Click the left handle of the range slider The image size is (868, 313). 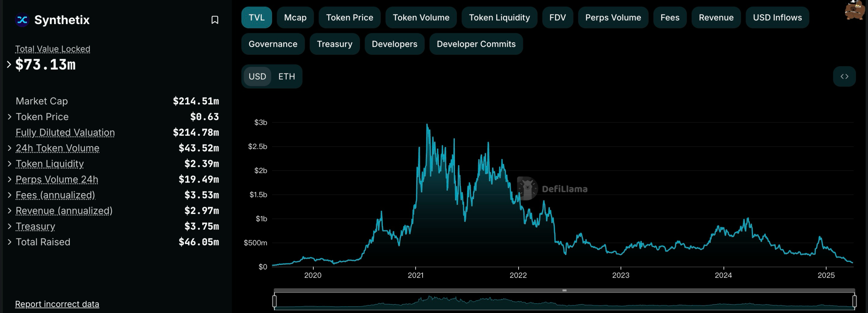(x=275, y=301)
